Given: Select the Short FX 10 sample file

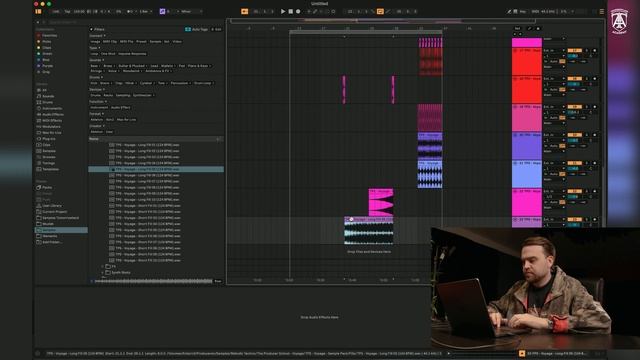Looking at the screenshot, I should (147, 260).
